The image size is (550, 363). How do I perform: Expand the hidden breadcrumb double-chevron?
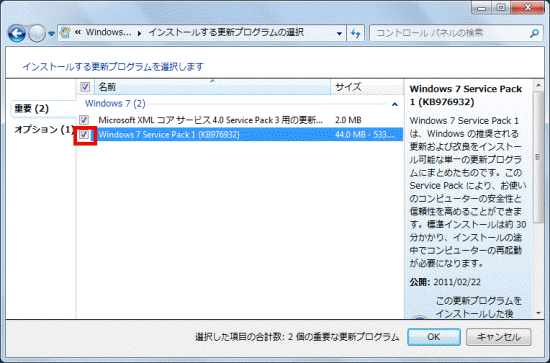pos(78,33)
